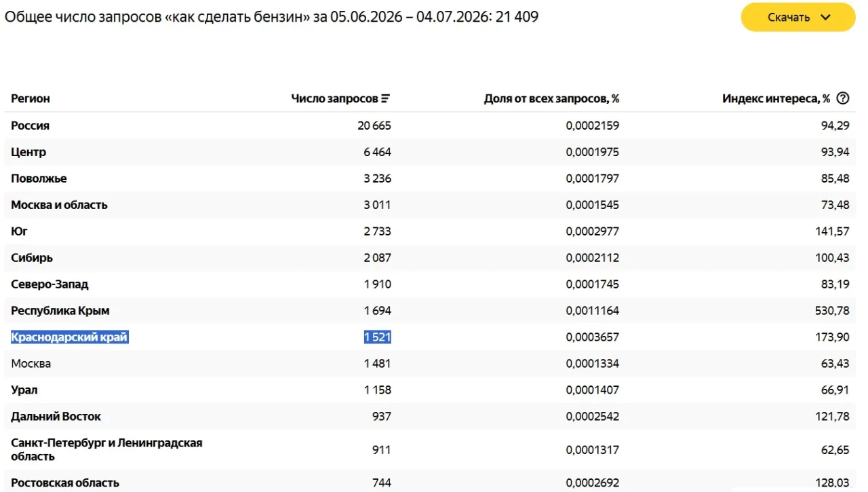This screenshot has height=492, width=868.
Task: Click the 0,0001407 share value
Action: (x=593, y=390)
